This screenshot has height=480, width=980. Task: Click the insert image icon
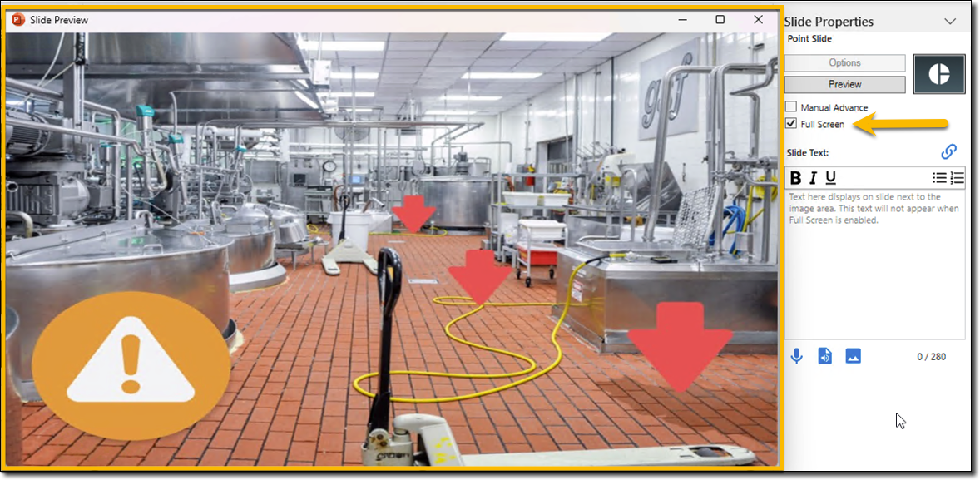[853, 356]
